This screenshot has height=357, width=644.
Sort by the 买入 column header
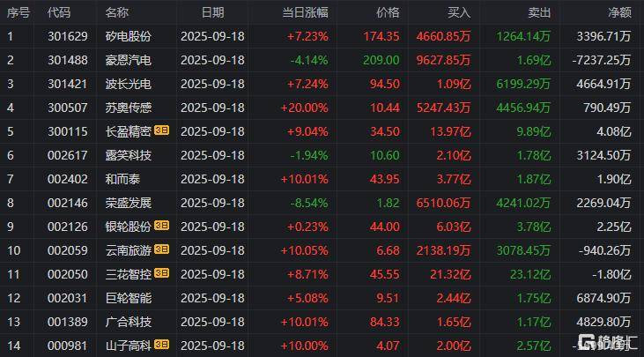coord(458,12)
